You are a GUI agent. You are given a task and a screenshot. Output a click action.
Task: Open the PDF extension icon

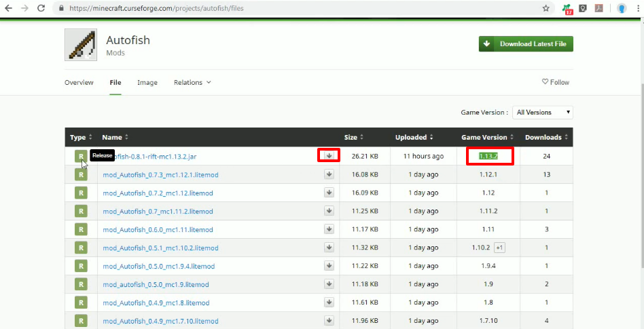[x=598, y=8]
